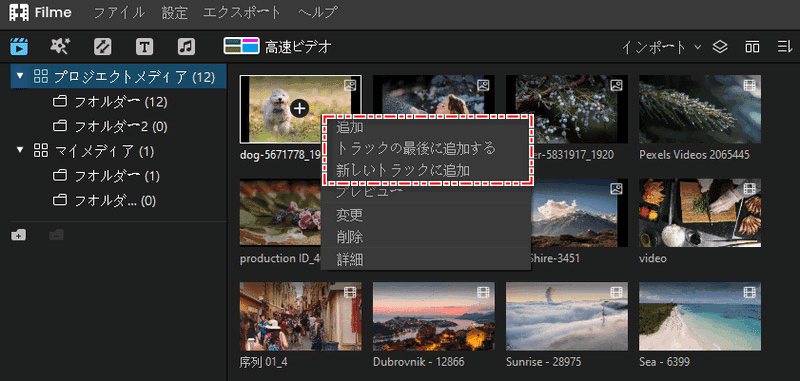Viewport: 800px width, 381px height.
Task: Click the image badge on Shire-3451 thumbnail
Action: [x=616, y=189]
